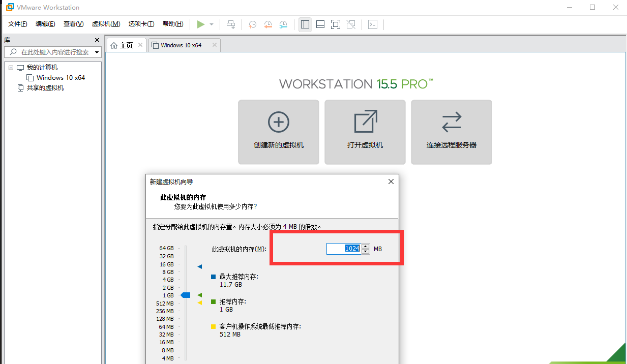This screenshot has height=364, width=627.
Task: Click the Unity mode toolbar icon
Action: (351, 24)
